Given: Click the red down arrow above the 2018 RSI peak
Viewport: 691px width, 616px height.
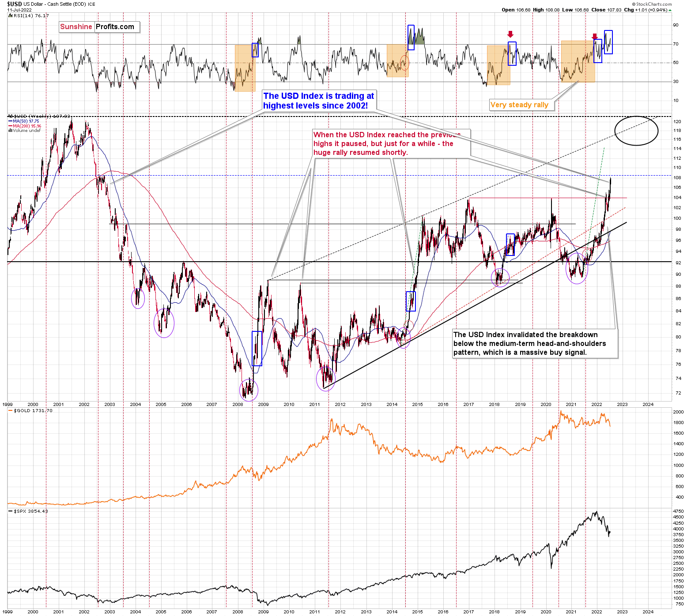Looking at the screenshot, I should (510, 34).
